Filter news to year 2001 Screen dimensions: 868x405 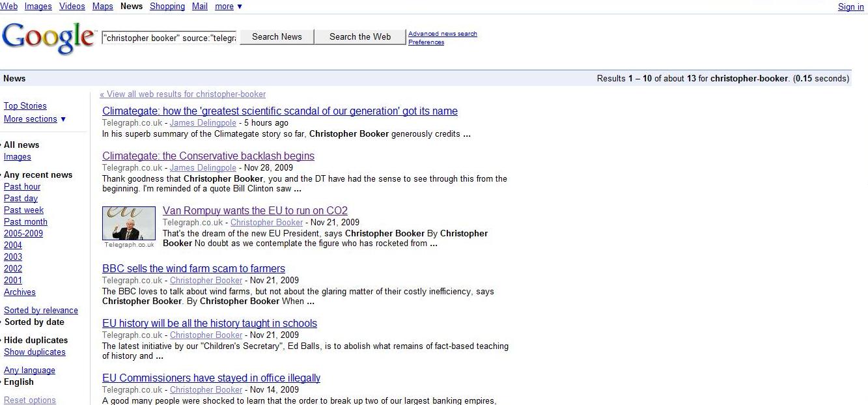13,281
